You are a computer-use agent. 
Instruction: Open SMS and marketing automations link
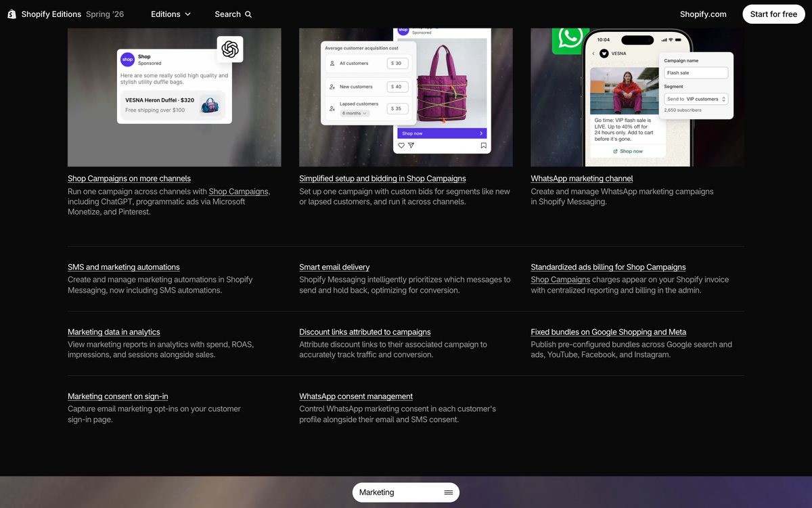tap(124, 268)
